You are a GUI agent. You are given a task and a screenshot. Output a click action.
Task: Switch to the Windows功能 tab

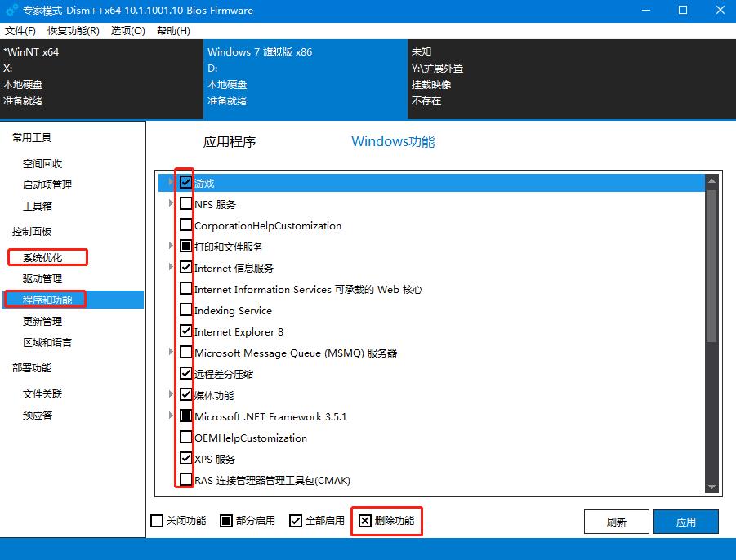[395, 141]
